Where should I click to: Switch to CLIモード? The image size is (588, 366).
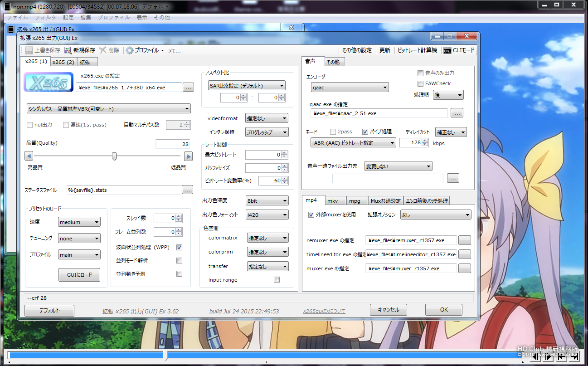point(459,50)
